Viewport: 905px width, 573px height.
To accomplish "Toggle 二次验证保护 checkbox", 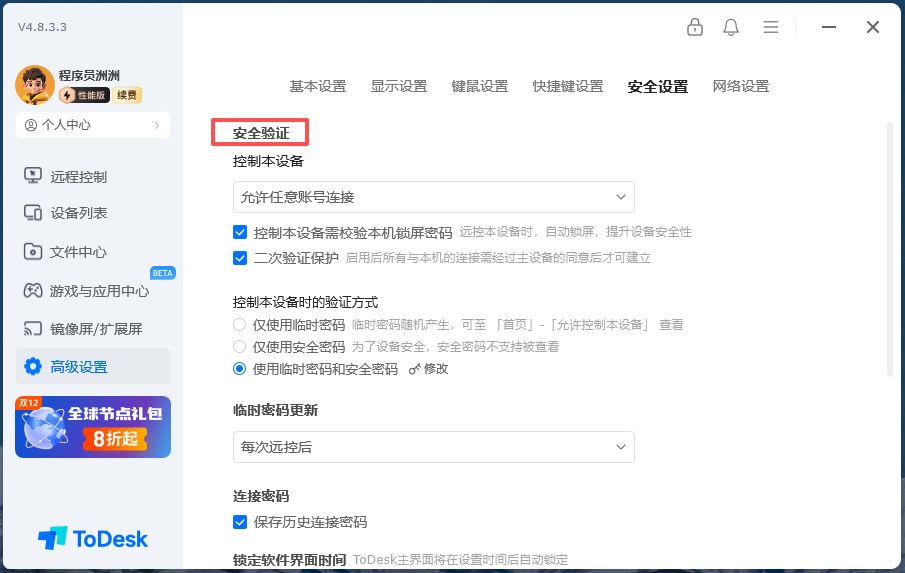I will (240, 258).
